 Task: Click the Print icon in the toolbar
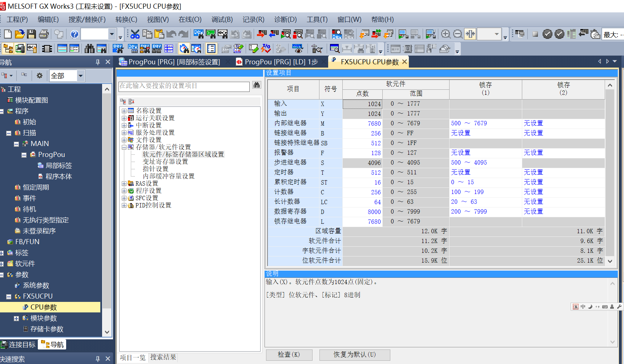44,34
